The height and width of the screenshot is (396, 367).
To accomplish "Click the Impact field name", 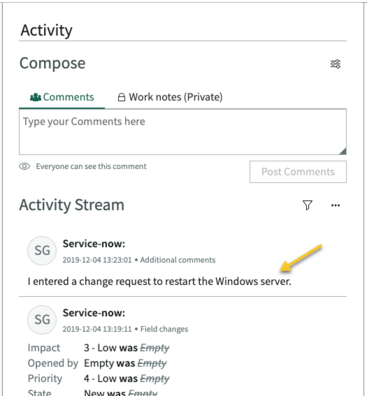I will coord(44,348).
